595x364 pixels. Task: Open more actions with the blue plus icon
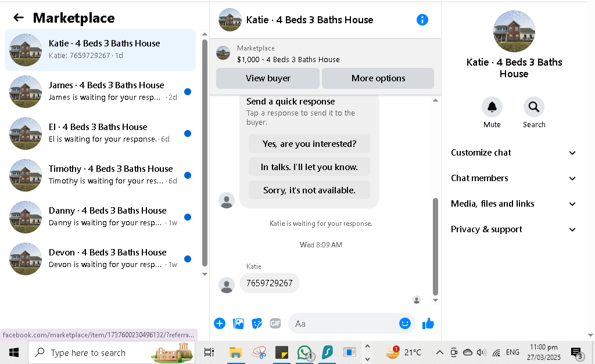220,323
